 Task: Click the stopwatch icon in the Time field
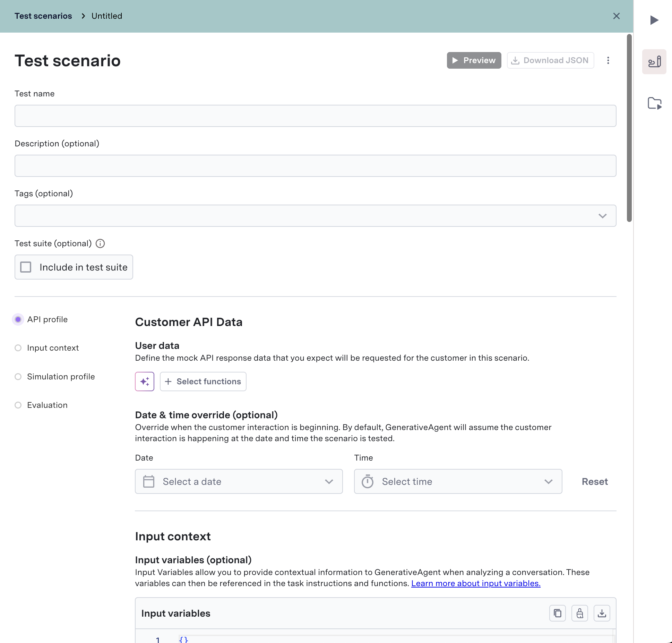point(368,481)
